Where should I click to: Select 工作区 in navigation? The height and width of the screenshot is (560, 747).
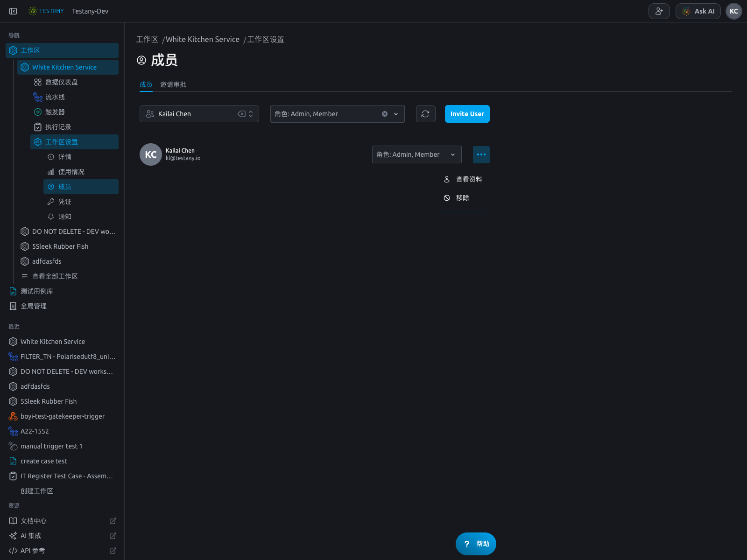click(62, 50)
